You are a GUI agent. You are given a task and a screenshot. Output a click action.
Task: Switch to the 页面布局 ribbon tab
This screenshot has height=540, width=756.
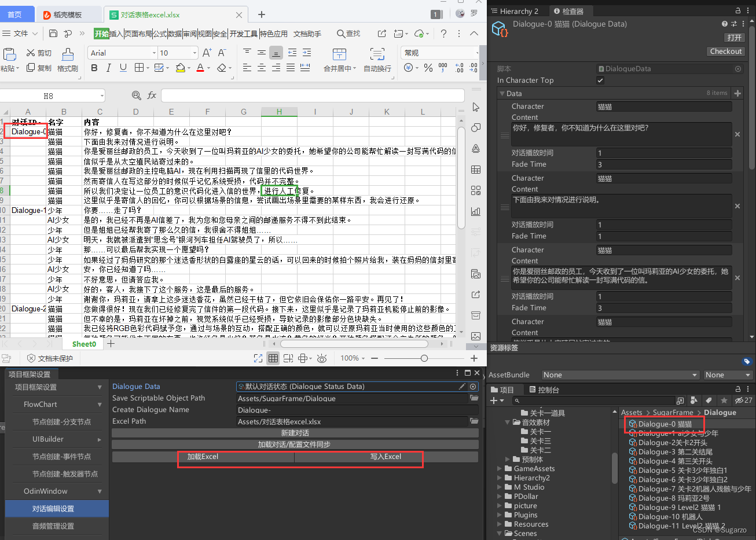[138, 34]
